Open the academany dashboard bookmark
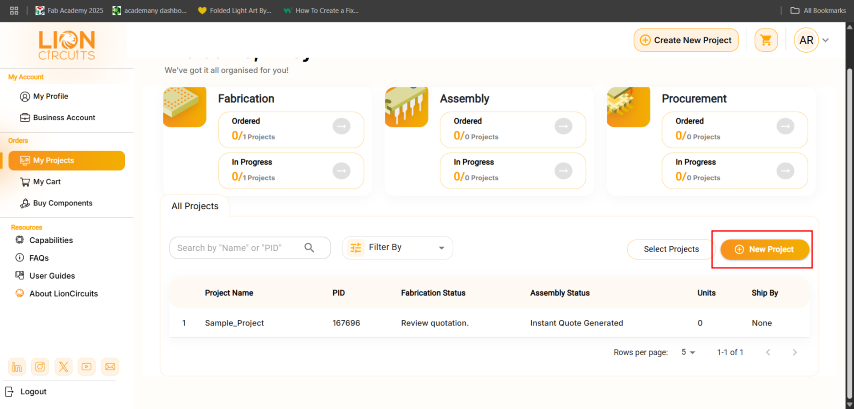This screenshot has height=409, width=854. (149, 10)
